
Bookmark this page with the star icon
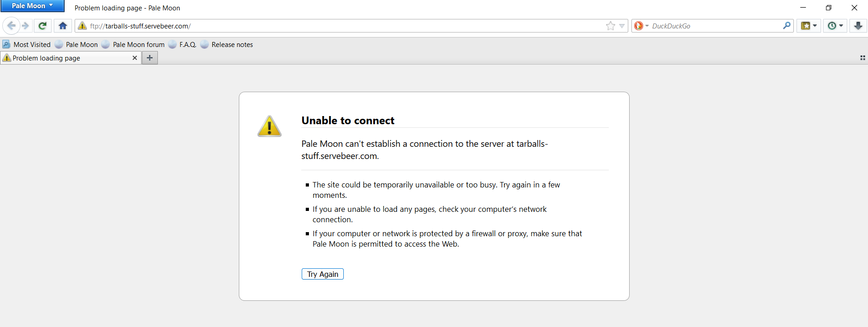611,26
